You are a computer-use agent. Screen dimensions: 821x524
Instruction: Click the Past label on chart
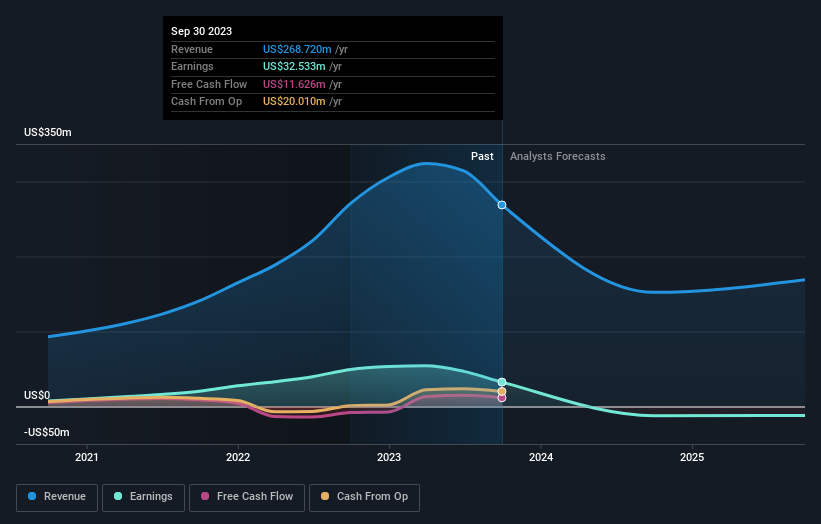(x=482, y=156)
